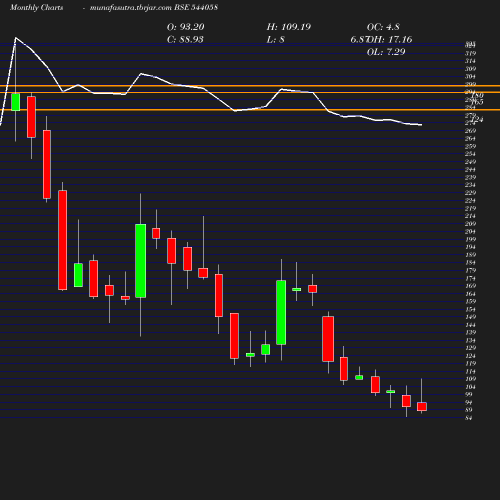Click the 319 price axis label
Viewport: 500px width, 500px height.
tap(470, 53)
